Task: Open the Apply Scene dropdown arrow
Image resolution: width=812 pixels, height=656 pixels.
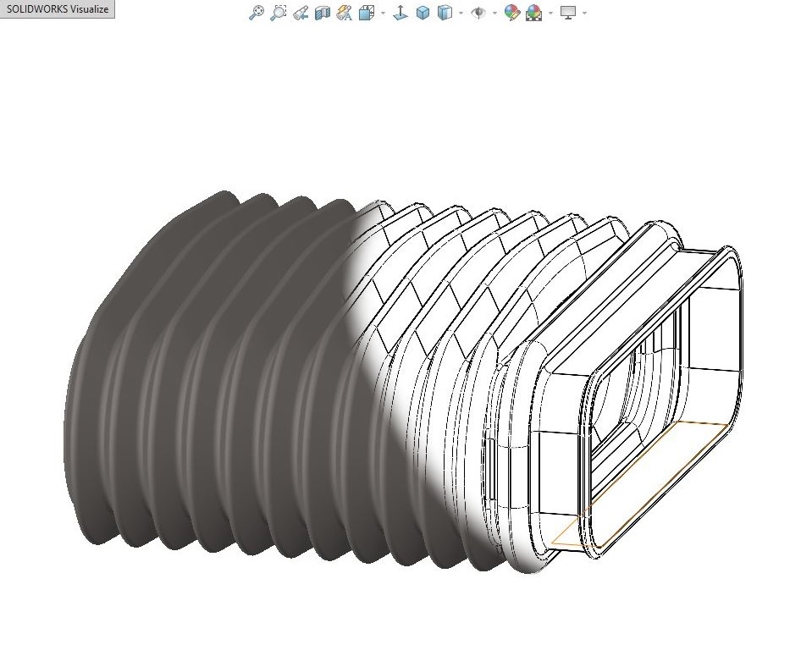Action: tap(550, 13)
